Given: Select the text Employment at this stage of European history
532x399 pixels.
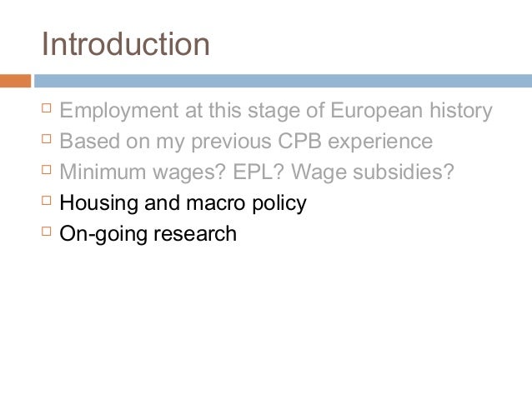Looking at the screenshot, I should (x=276, y=111).
